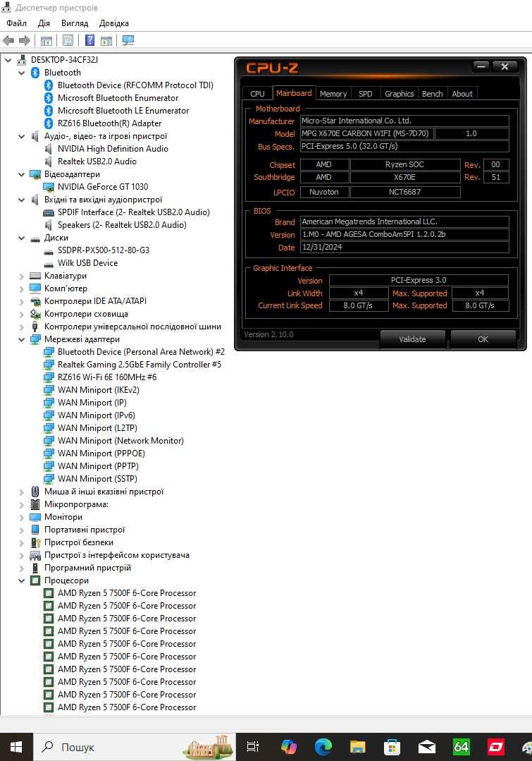Screen dimensions: 532x761
Task: Switch to the CPU tab in CPU-Z
Action: pyautogui.click(x=257, y=94)
